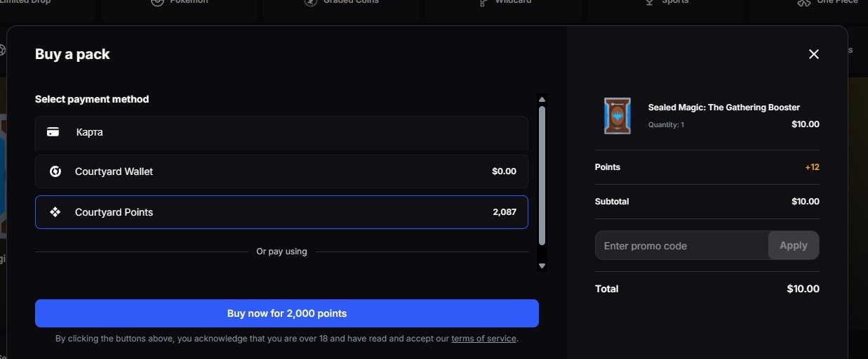Apply the promo code
The image size is (868, 359).
(x=794, y=245)
